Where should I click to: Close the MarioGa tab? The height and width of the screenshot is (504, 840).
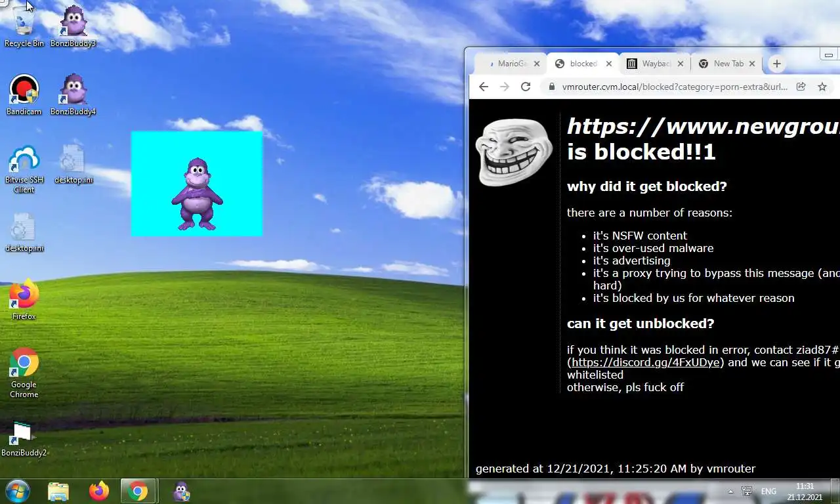(x=537, y=64)
